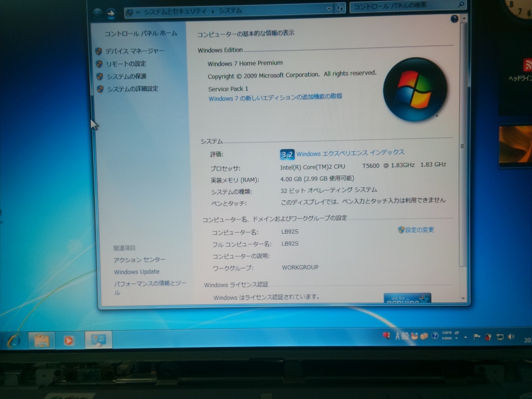This screenshot has height=399, width=532.
Task: Click the vertical scrollbar down arrow
Action: pyautogui.click(x=463, y=298)
